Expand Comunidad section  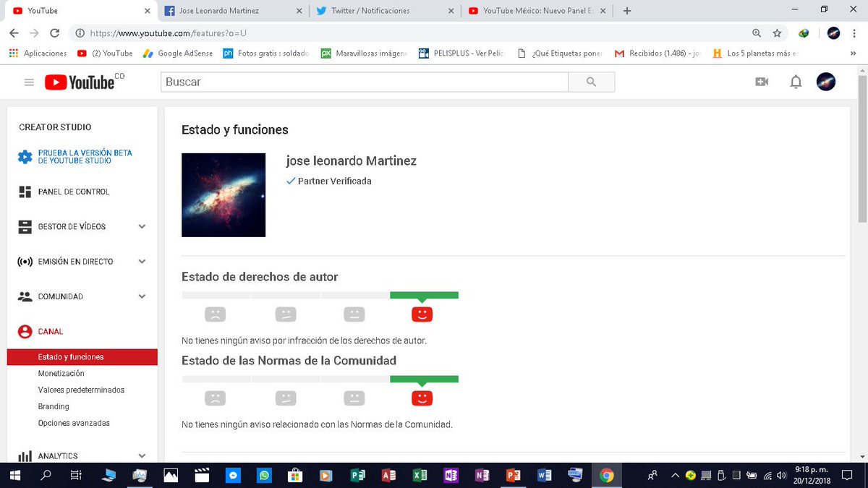(142, 296)
